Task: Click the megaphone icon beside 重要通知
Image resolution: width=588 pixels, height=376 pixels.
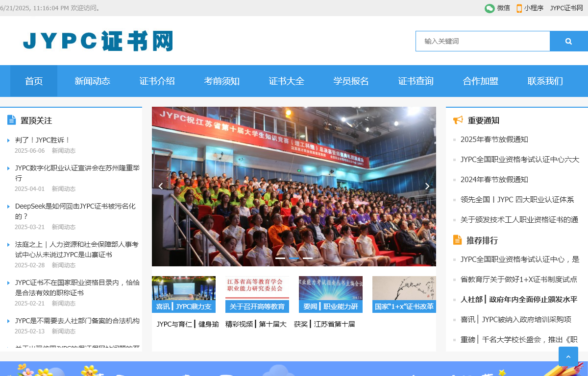Action: click(x=458, y=120)
